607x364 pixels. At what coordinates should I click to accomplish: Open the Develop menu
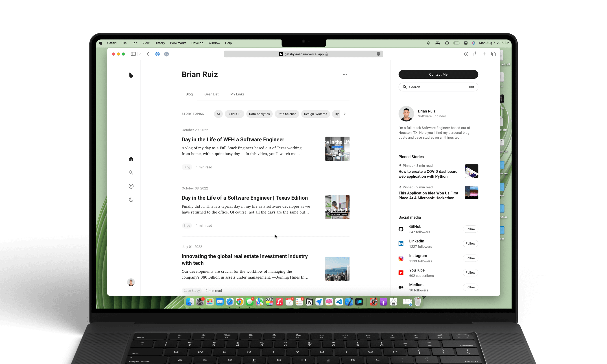(x=197, y=43)
